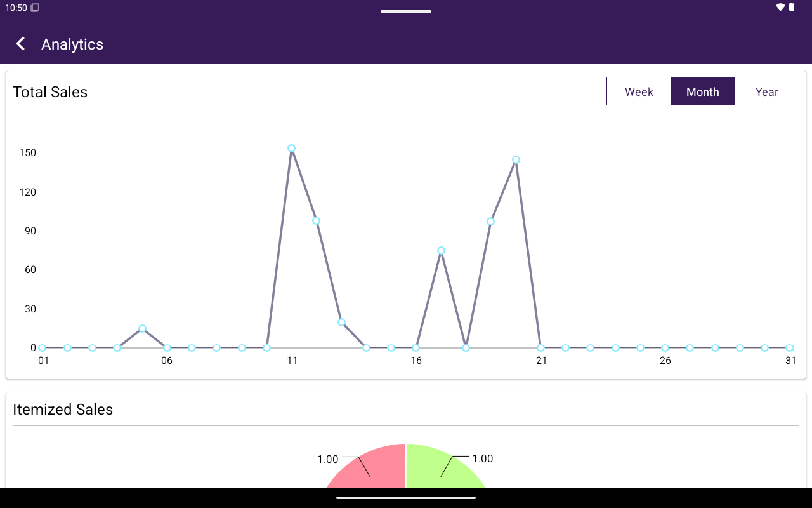Click the 150 y-axis label
The width and height of the screenshot is (812, 508).
coord(27,153)
